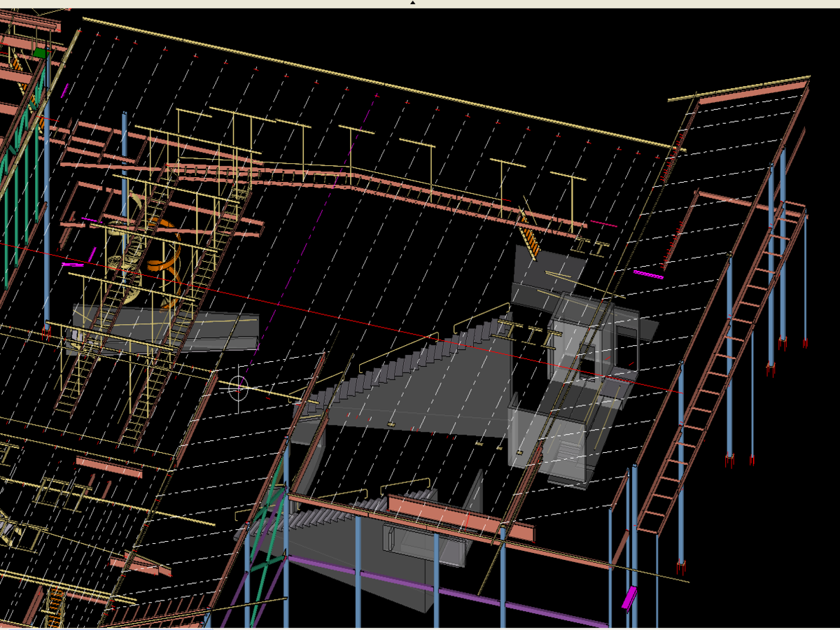Select the magenta bar left of spiral staircase
Image resolution: width=840 pixels, height=630 pixels.
72,265
